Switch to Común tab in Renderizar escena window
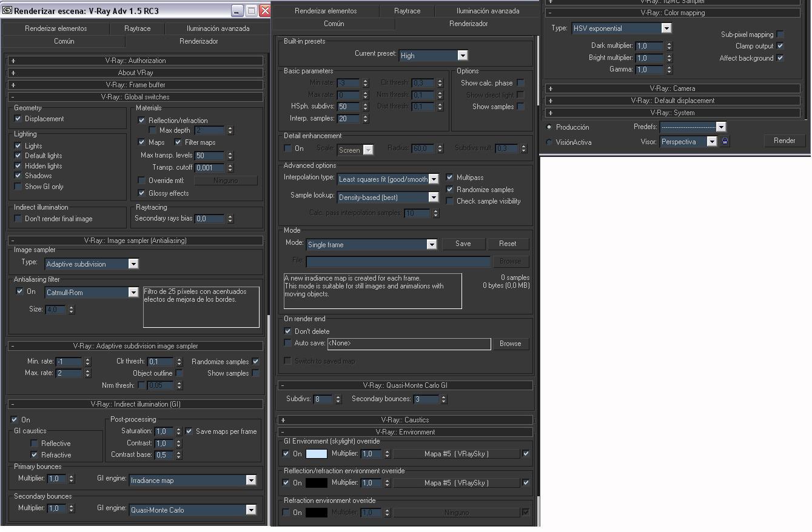 coord(64,41)
